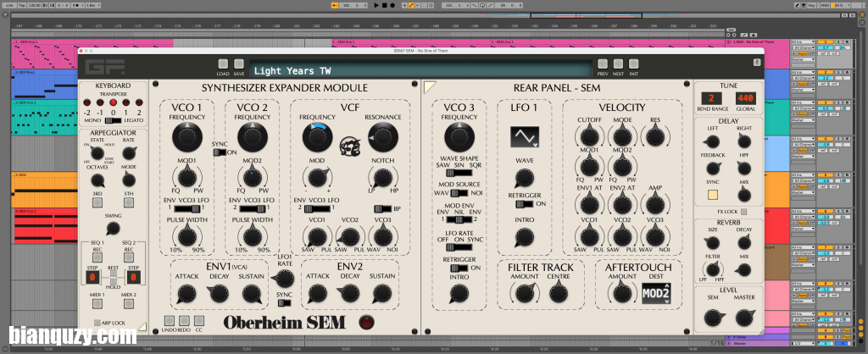The width and height of the screenshot is (868, 354).
Task: Flip the MONO / LEGATO switch
Action: pos(113,120)
